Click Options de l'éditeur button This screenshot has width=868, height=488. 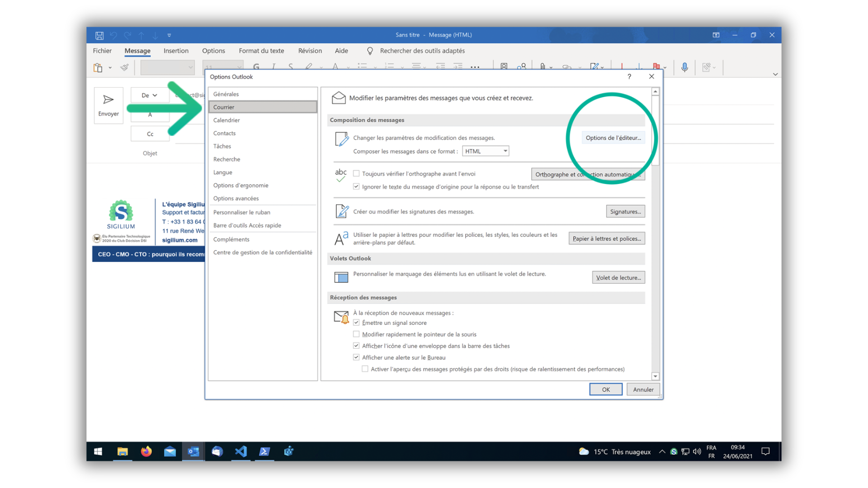613,138
